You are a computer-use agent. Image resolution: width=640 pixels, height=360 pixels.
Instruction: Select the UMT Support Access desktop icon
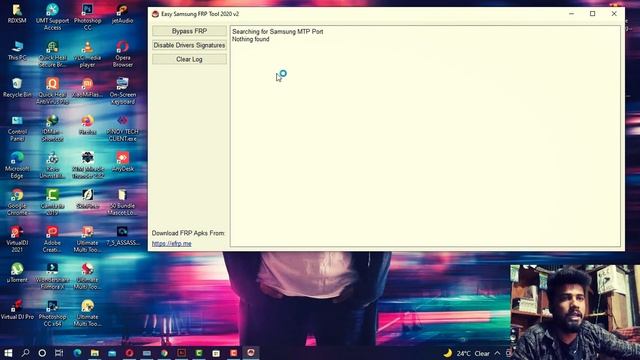[x=52, y=17]
